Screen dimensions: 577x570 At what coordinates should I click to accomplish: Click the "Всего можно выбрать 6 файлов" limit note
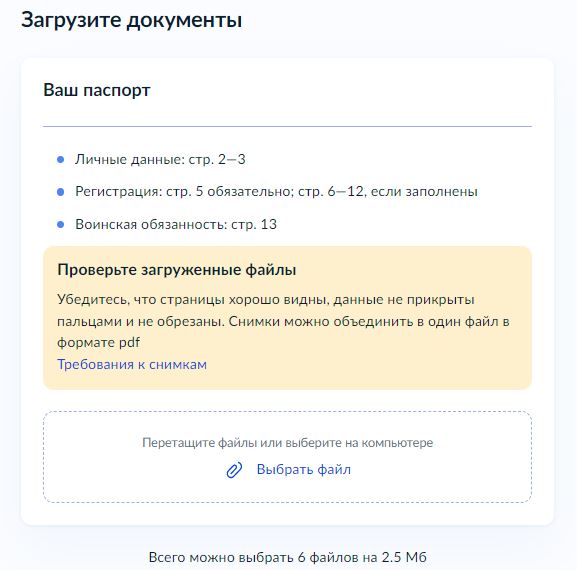click(x=287, y=557)
